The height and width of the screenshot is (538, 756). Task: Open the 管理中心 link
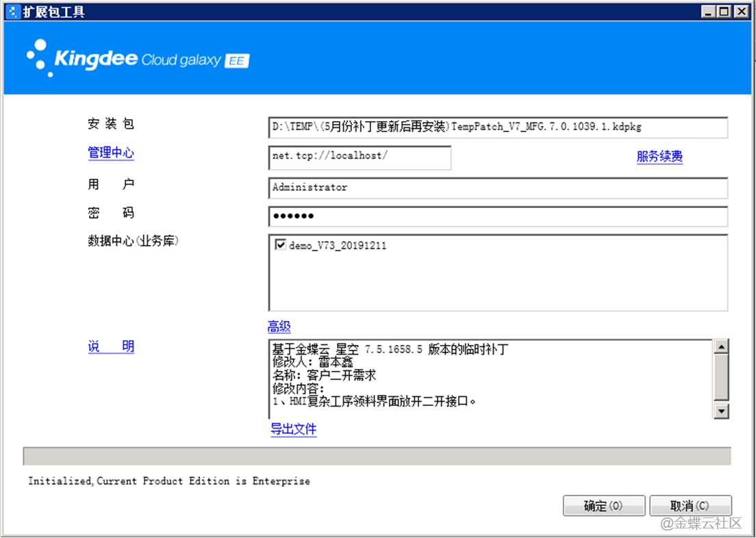(x=111, y=153)
